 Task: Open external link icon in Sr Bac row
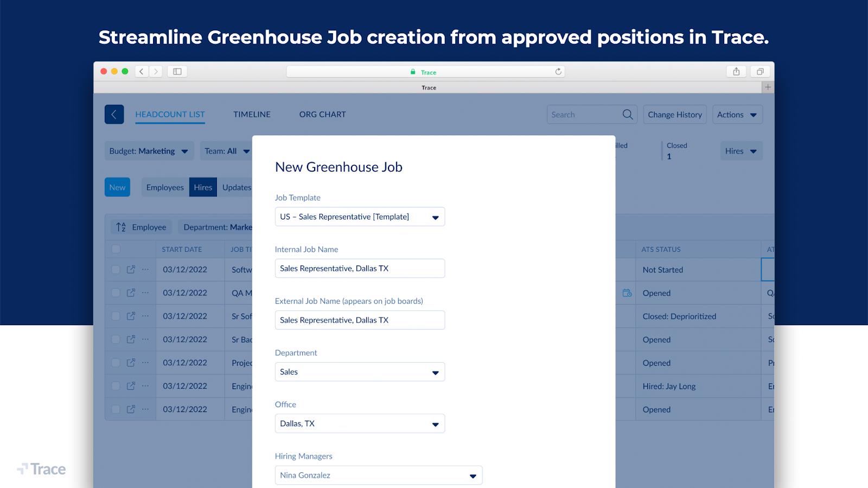131,339
